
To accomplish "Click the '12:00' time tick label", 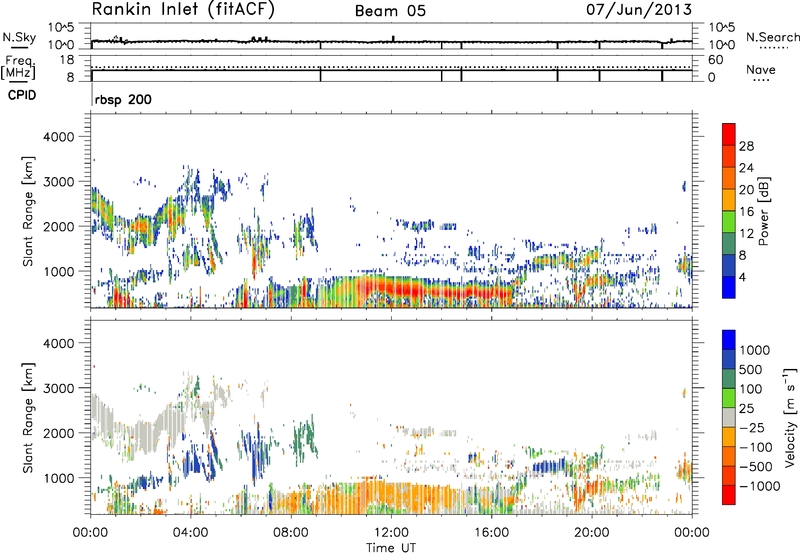I will [391, 533].
